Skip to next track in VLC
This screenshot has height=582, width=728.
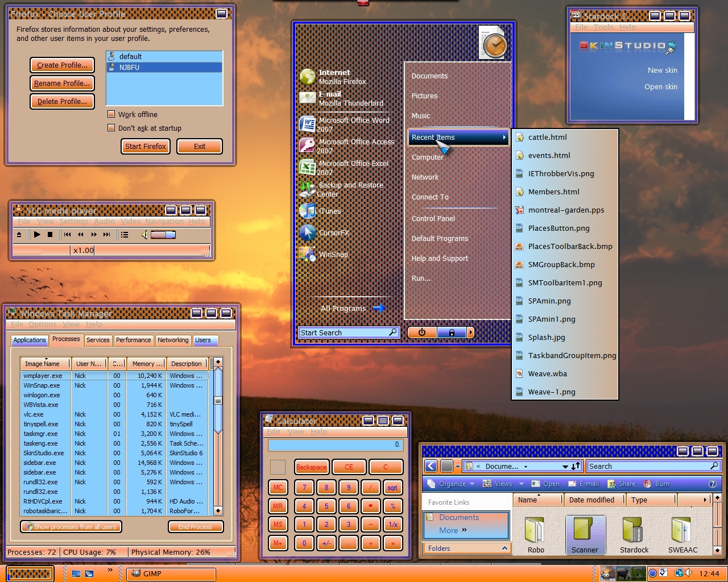tap(107, 234)
